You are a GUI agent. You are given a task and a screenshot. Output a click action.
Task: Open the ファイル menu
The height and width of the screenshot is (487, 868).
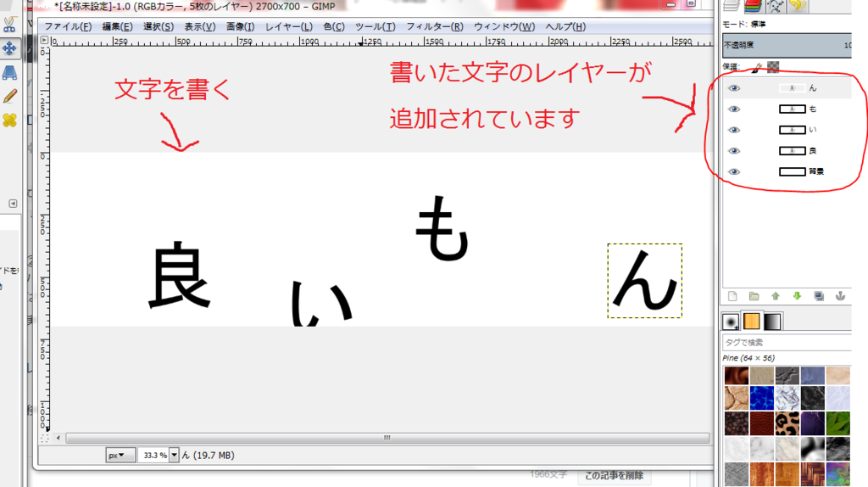68,26
